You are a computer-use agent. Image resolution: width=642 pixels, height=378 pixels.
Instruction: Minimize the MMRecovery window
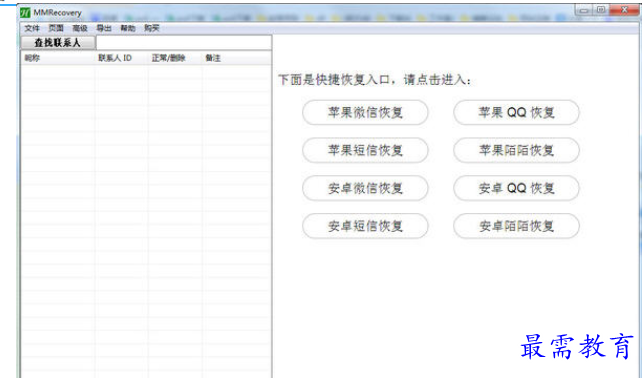point(584,10)
